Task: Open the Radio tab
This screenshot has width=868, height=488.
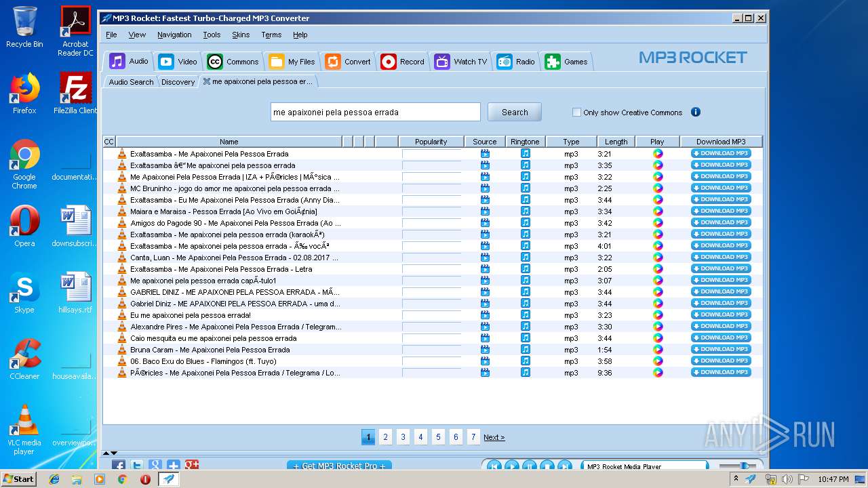Action: [516, 62]
